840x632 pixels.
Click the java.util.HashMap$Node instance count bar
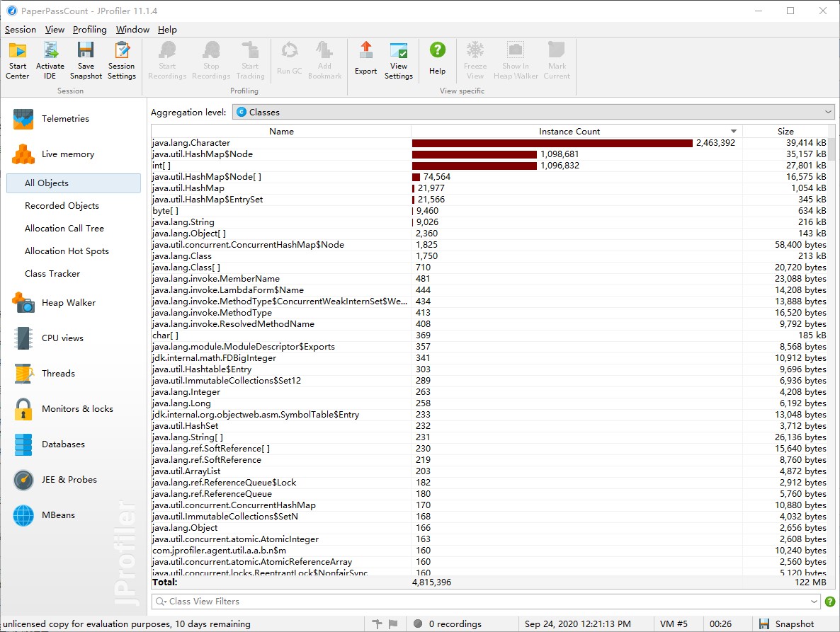click(x=474, y=154)
